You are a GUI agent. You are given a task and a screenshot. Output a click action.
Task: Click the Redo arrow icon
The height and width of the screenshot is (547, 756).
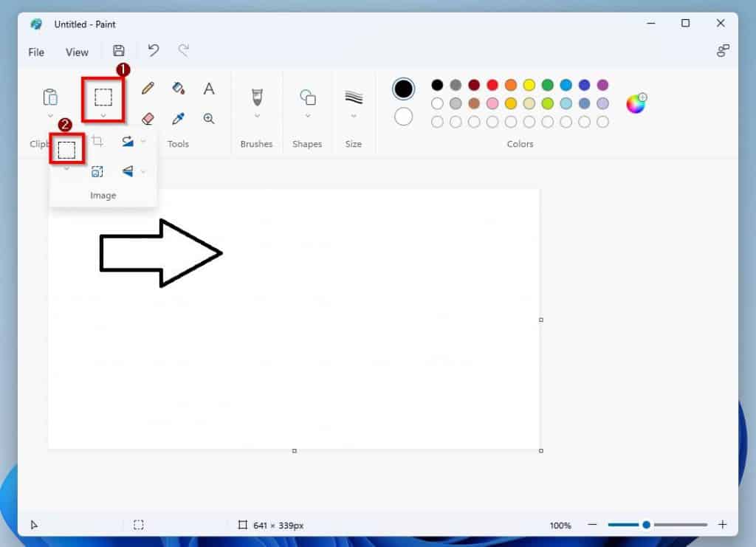point(184,50)
